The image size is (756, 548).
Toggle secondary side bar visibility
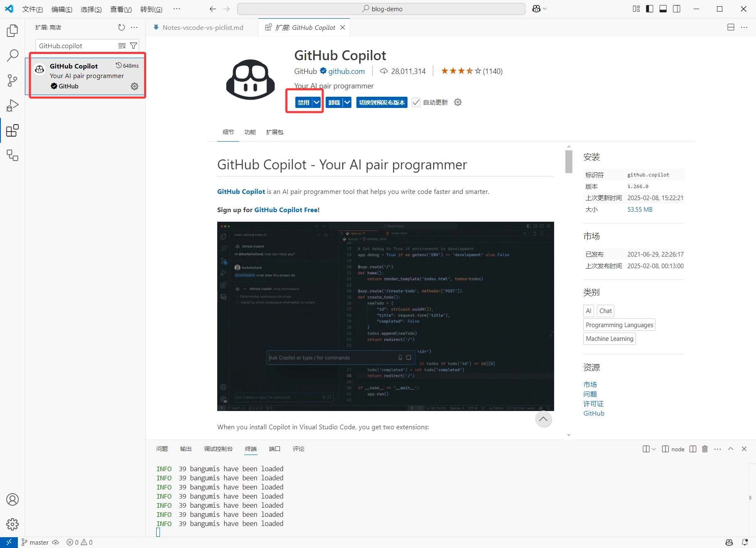point(677,9)
